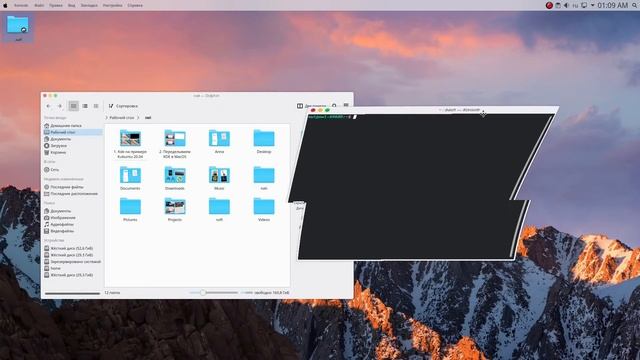Screen dimensions: 640x360
Task: Click the 01:09 AM clock
Action: (613, 5)
